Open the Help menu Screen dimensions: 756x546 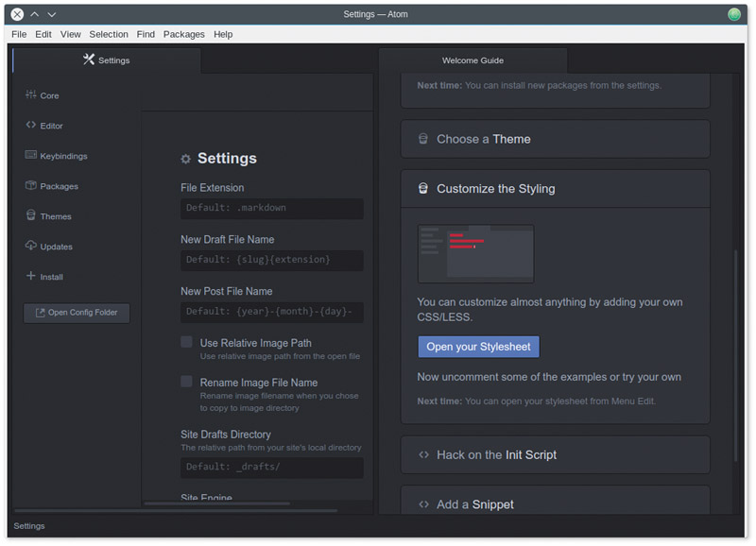point(223,34)
